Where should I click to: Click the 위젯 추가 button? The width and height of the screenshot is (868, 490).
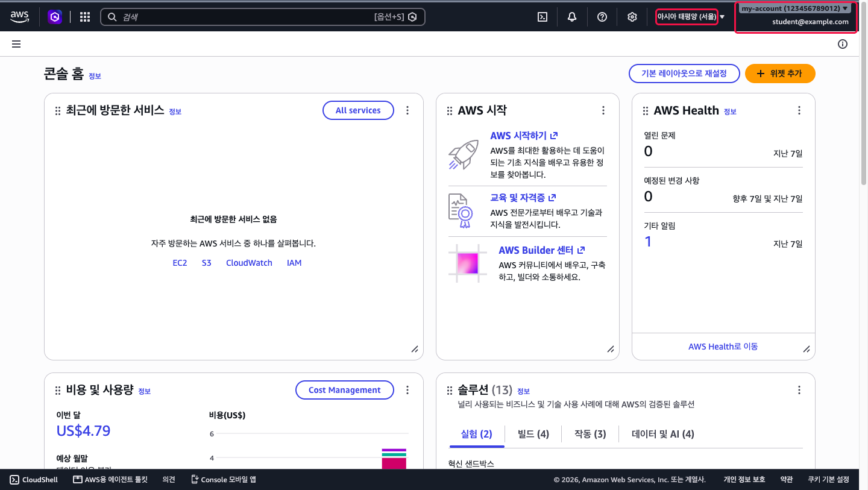click(x=780, y=74)
